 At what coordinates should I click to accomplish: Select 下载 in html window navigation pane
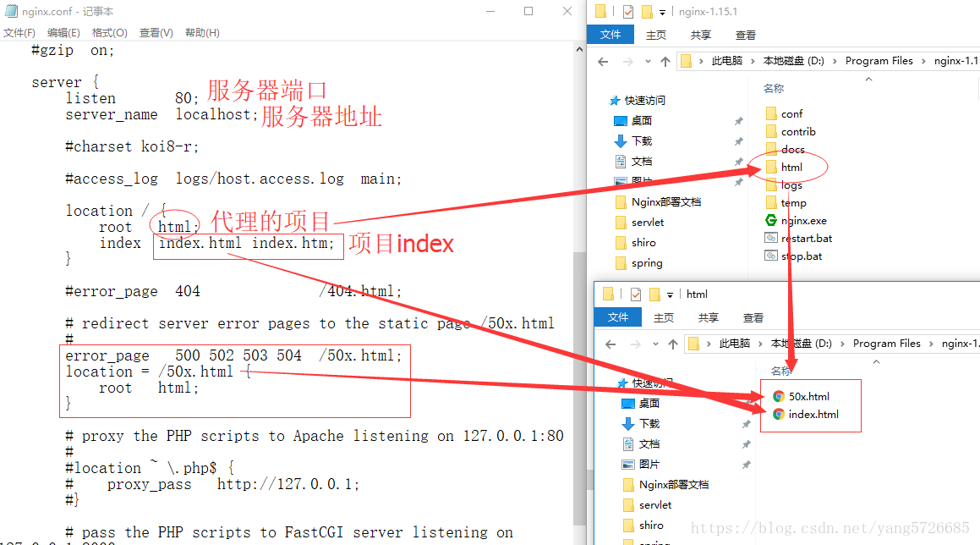[x=641, y=424]
